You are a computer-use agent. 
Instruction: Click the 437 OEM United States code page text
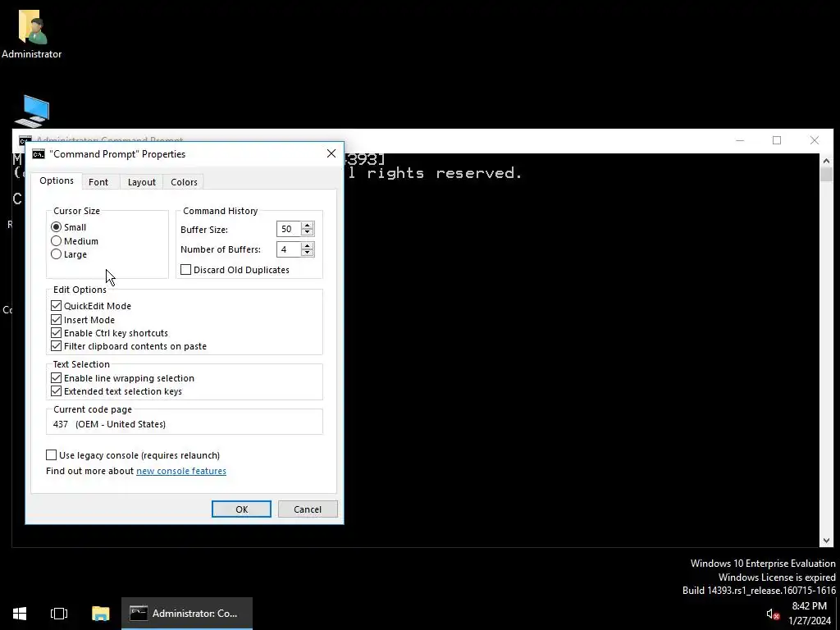(x=109, y=424)
